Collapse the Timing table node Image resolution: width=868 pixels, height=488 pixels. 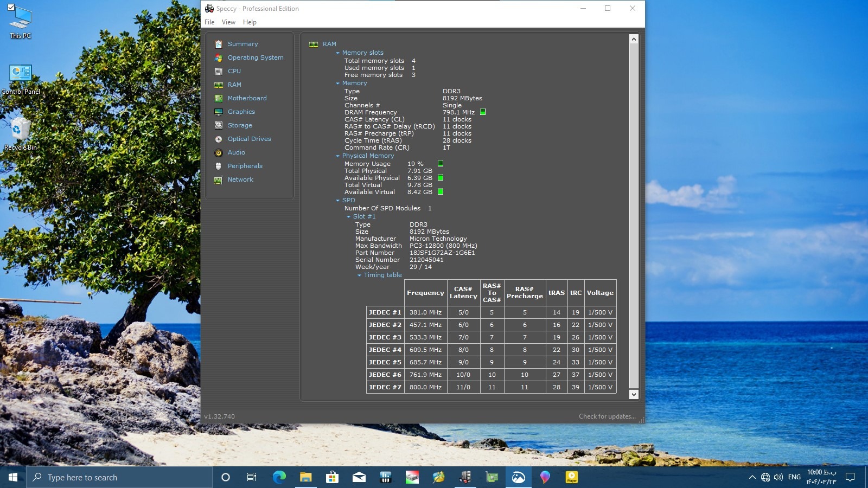coord(359,275)
